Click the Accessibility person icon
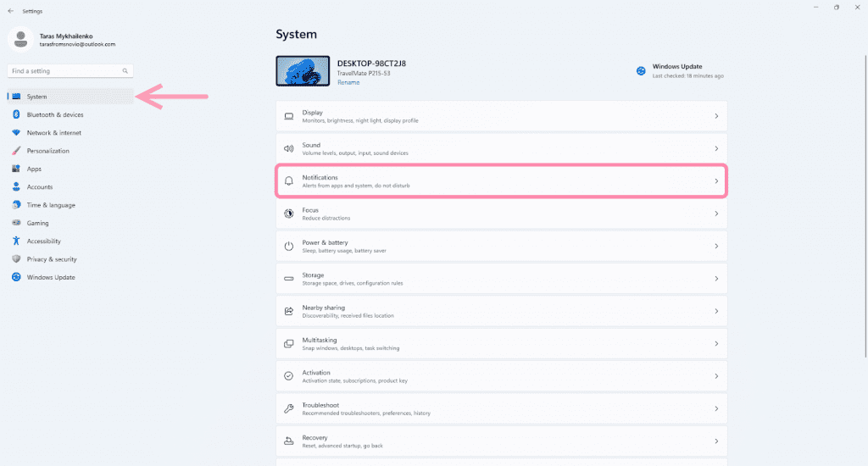Viewport: 868px width, 466px height. tap(16, 241)
